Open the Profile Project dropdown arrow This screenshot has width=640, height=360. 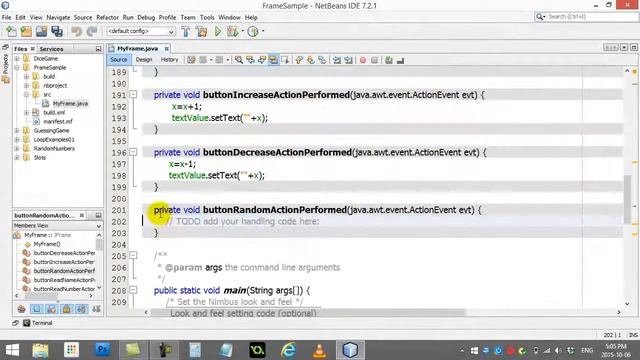point(263,31)
